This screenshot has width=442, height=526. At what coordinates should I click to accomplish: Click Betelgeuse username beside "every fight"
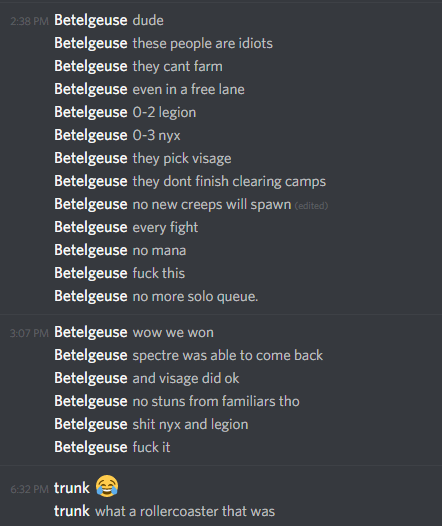pyautogui.click(x=91, y=227)
